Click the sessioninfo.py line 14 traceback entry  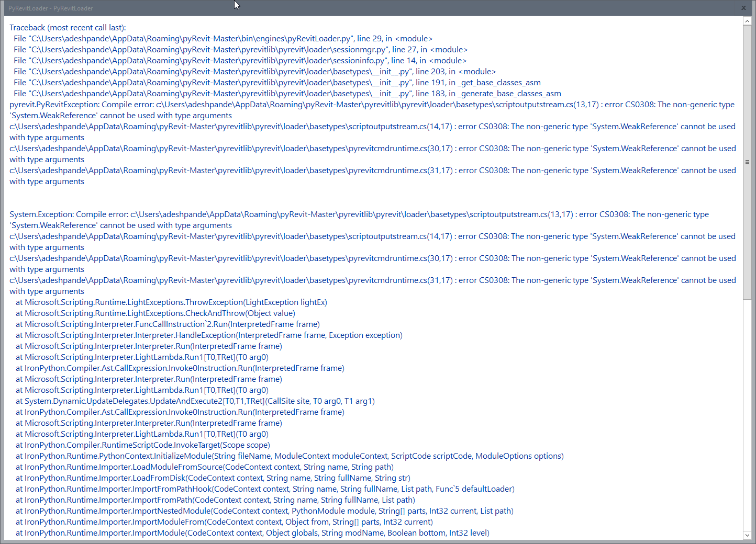click(240, 61)
